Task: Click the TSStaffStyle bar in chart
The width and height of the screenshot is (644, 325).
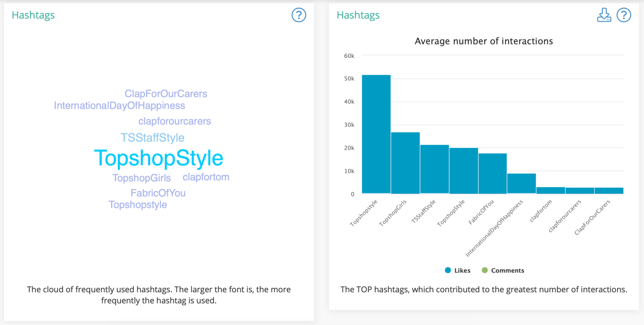Action: click(x=434, y=169)
